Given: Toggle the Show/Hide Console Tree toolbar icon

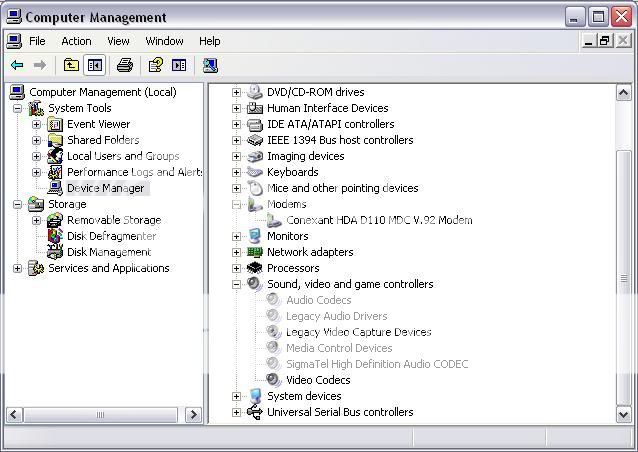Looking at the screenshot, I should [x=94, y=66].
